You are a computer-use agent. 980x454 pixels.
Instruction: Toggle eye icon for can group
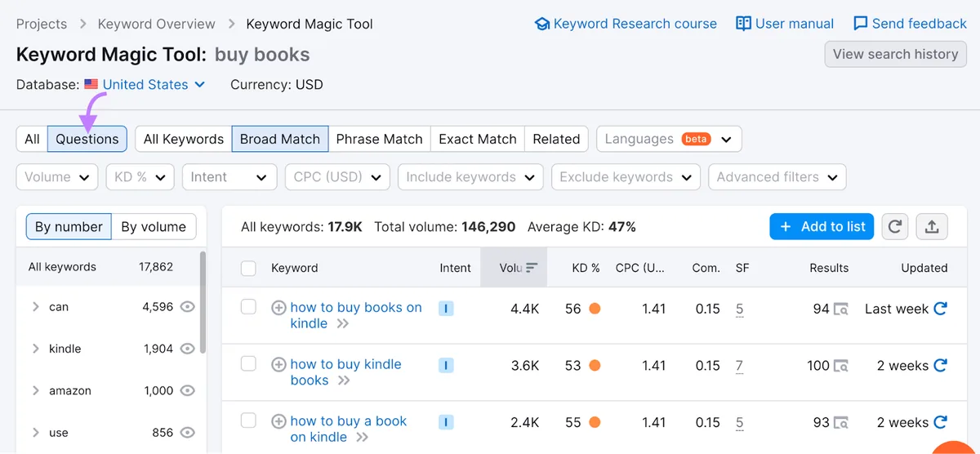[188, 307]
